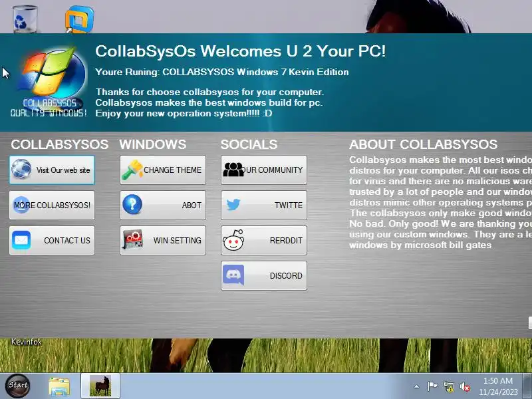This screenshot has height=399, width=532.
Task: Click the 'CHANGE THEME' button
Action: (x=163, y=170)
